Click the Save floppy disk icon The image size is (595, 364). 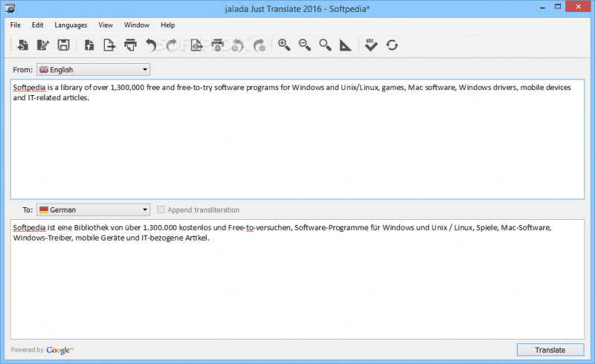point(64,45)
